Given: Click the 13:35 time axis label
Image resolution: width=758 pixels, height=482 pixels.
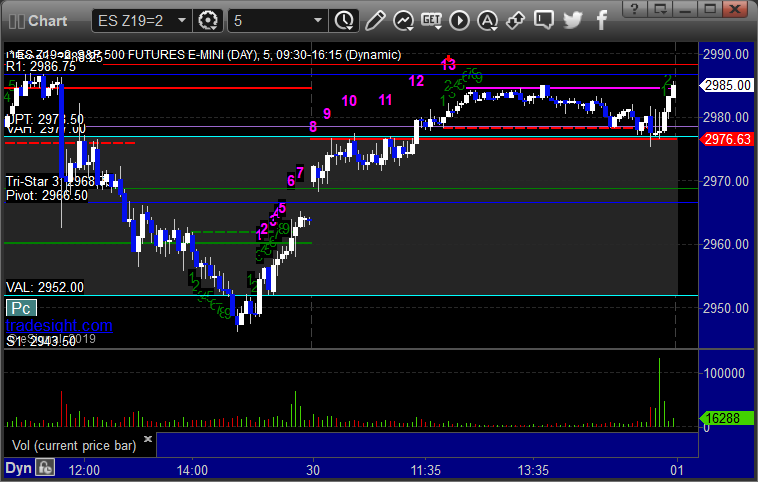Looking at the screenshot, I should point(533,470).
